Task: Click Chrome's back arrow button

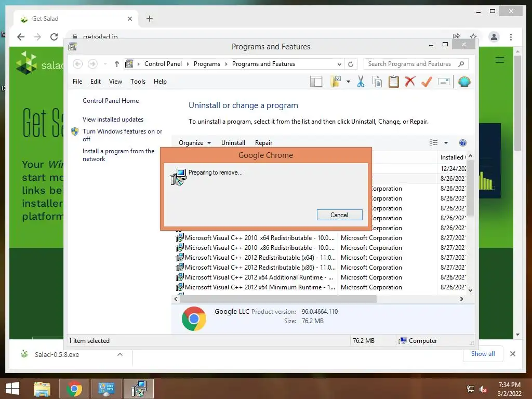Action: pos(21,37)
